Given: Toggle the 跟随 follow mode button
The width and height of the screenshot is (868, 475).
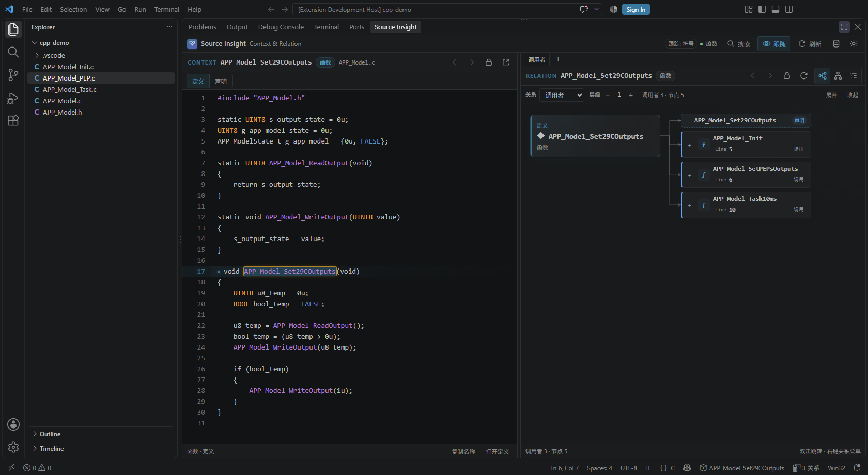Looking at the screenshot, I should (774, 44).
